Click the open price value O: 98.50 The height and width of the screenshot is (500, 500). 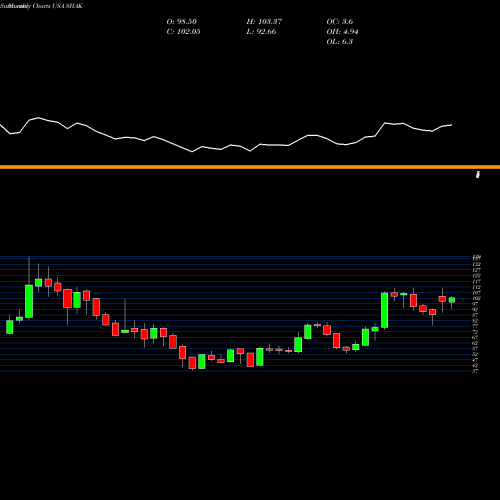click(x=182, y=22)
